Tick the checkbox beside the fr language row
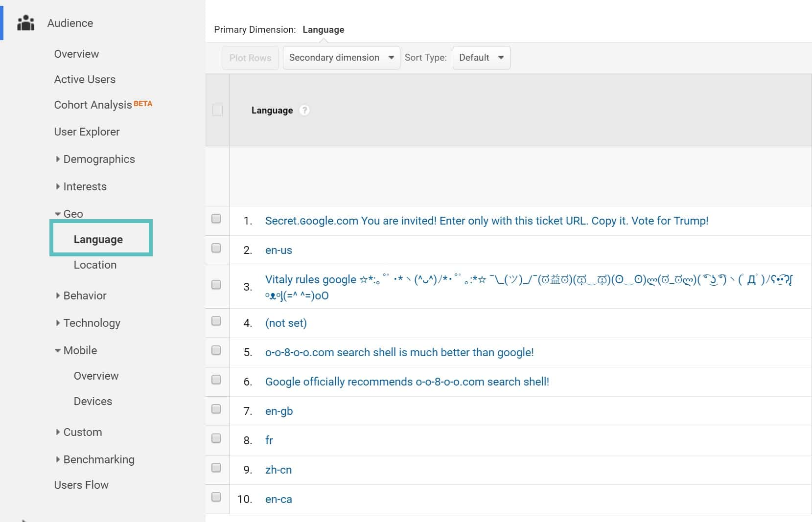The width and height of the screenshot is (812, 522). tap(216, 438)
